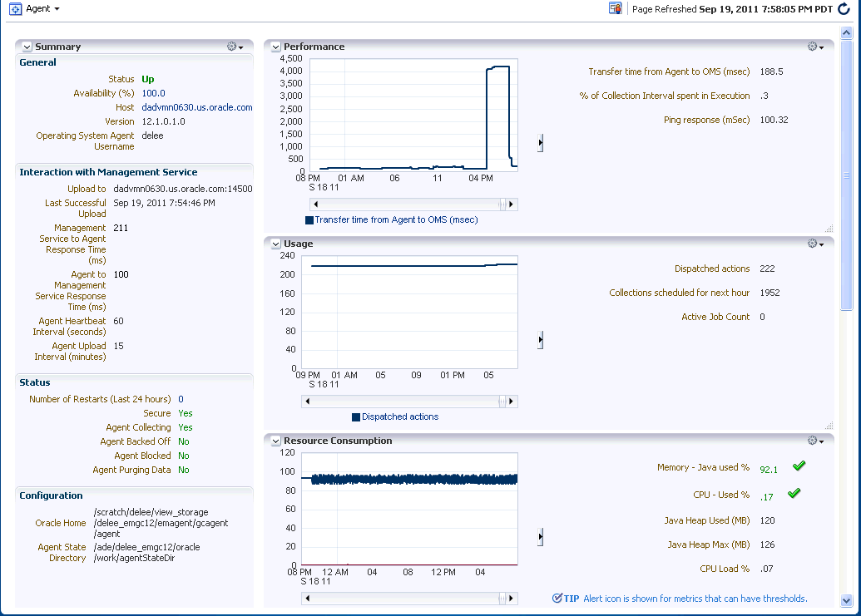Open the Usage panel gear menu
861x616 pixels.
[815, 244]
